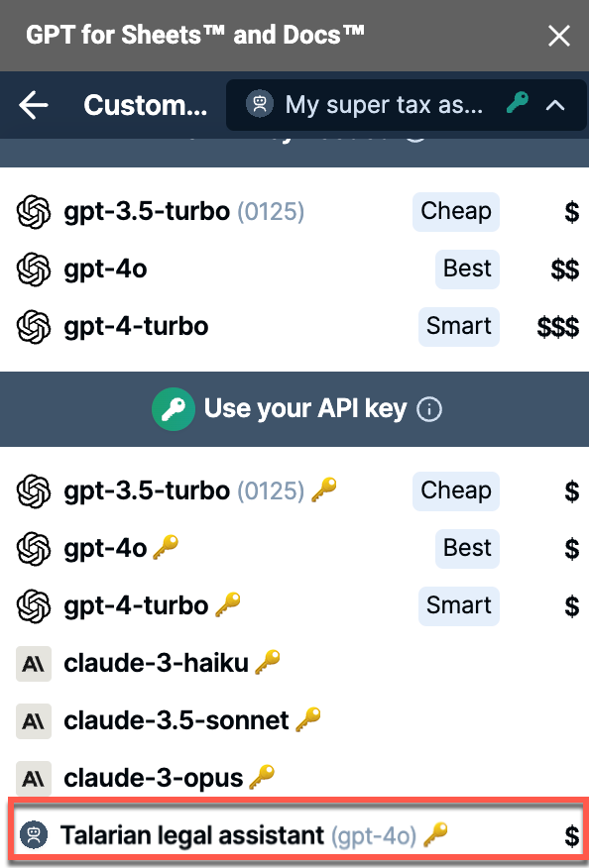The width and height of the screenshot is (589, 868).
Task: Choose claude-3-opus model
Action: click(x=294, y=778)
